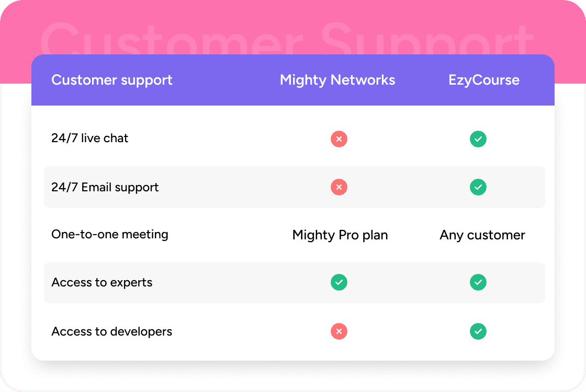The height and width of the screenshot is (392, 586).
Task: Select the EzyCourse column header
Action: (484, 80)
